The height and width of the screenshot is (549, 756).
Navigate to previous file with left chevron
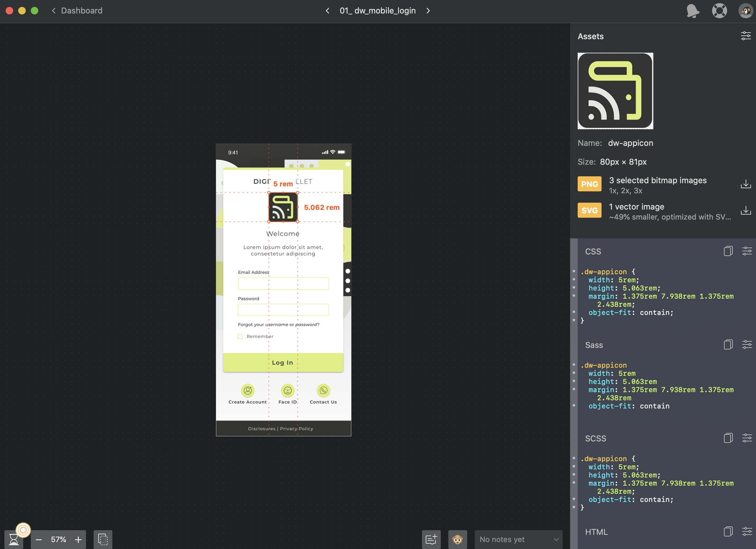327,11
